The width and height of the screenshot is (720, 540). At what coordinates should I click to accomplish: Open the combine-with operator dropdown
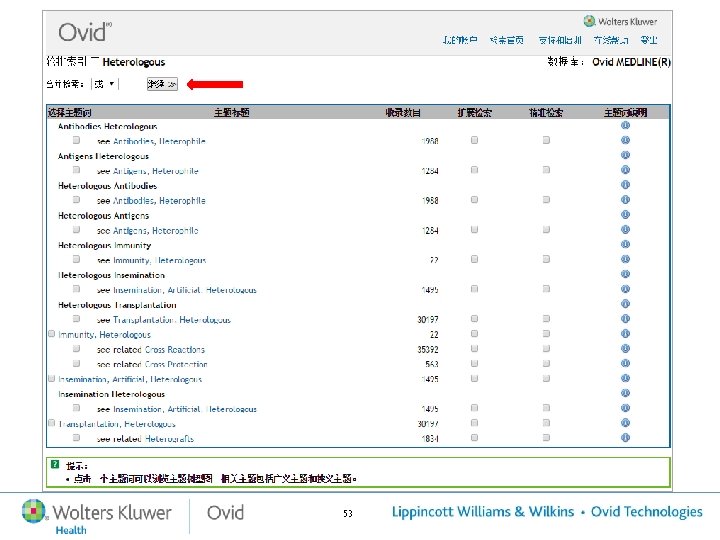[104, 84]
